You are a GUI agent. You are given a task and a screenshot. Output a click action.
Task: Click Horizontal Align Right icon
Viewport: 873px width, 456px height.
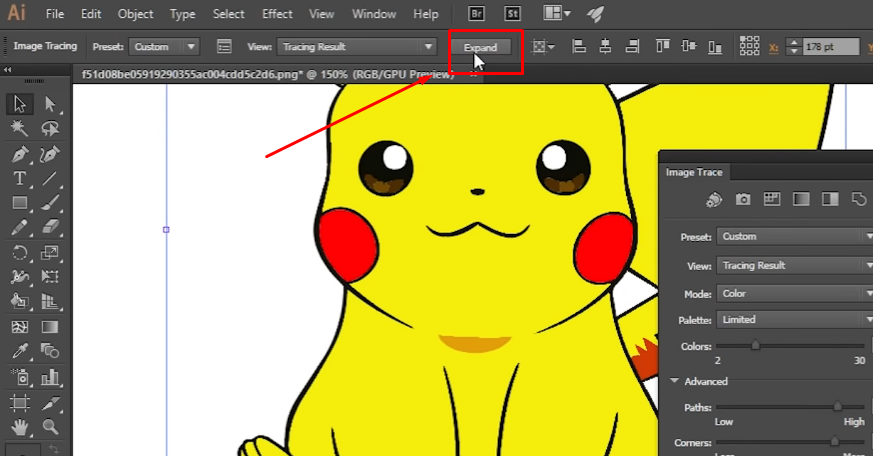[x=632, y=47]
